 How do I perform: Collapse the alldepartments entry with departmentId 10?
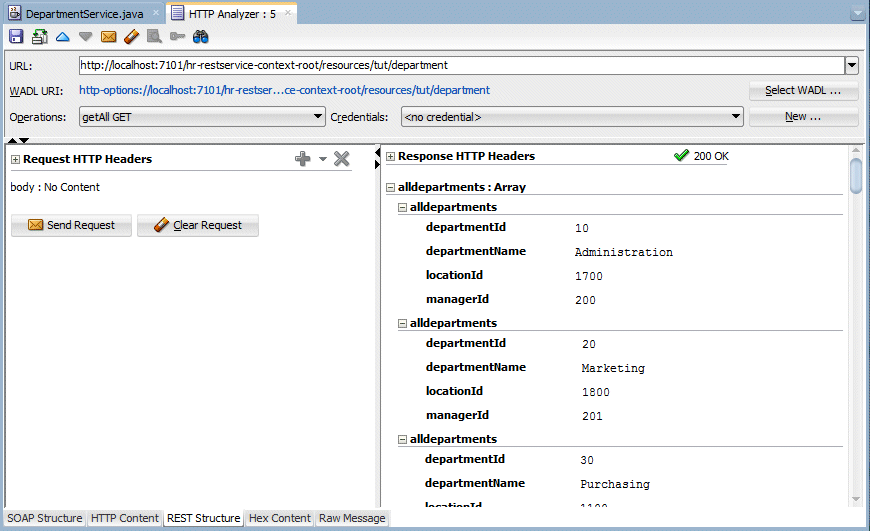coord(403,208)
